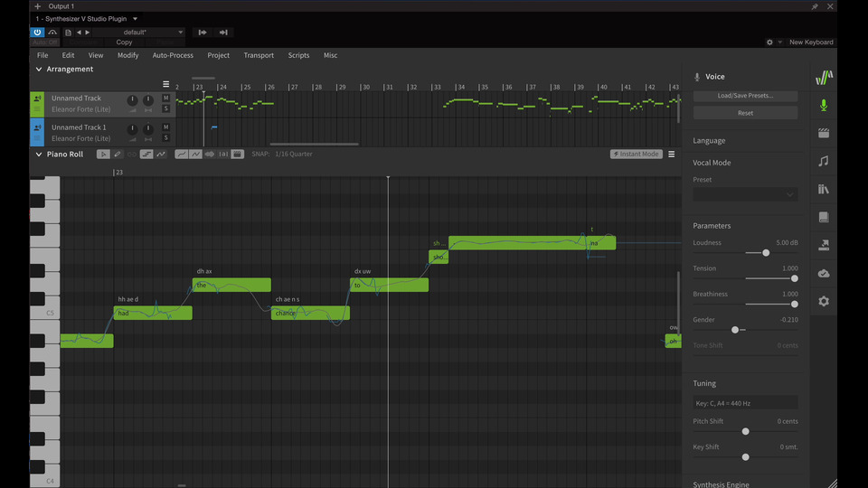Open the Dictionary book panel icon
The height and width of the screenshot is (488, 868).
click(x=824, y=217)
